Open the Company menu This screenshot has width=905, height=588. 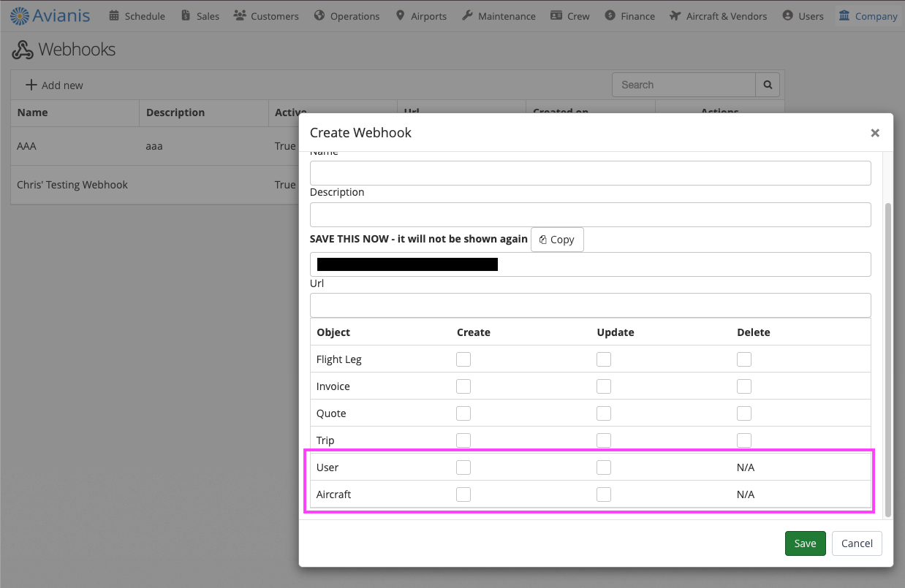(868, 16)
